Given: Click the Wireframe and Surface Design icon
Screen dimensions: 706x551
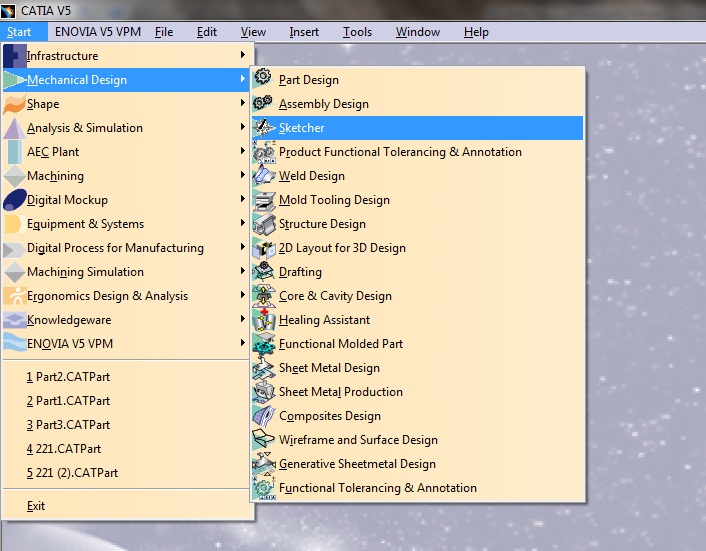Looking at the screenshot, I should (263, 439).
